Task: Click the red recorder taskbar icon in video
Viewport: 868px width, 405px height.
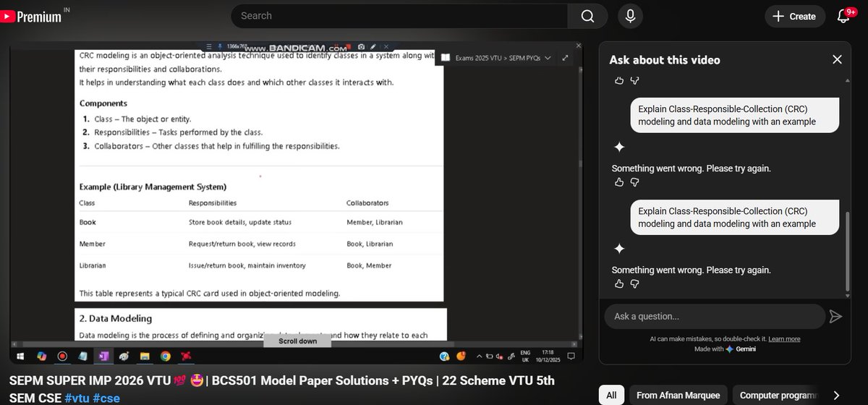Action: pyautogui.click(x=62, y=357)
